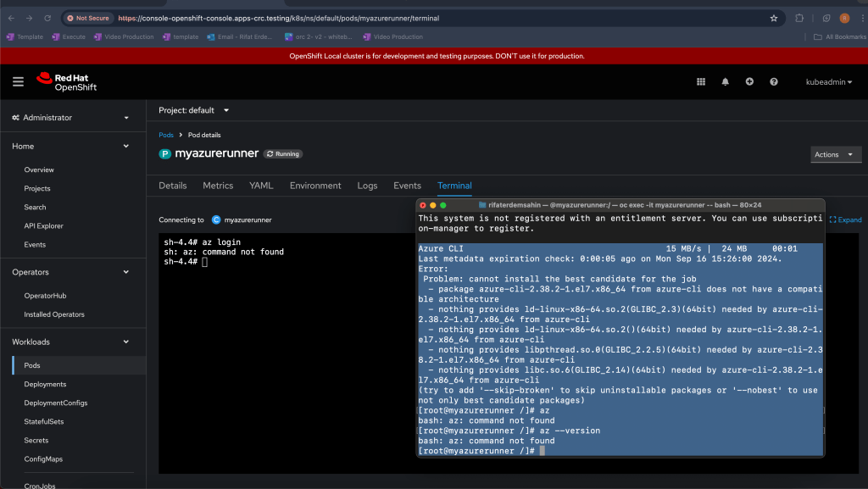The image size is (868, 489).
Task: Click the [root@myazurerunner /]# prompt in Terminal
Action: [476, 451]
